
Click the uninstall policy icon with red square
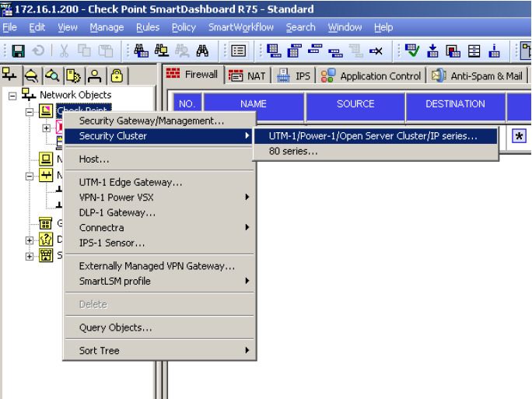(453, 51)
